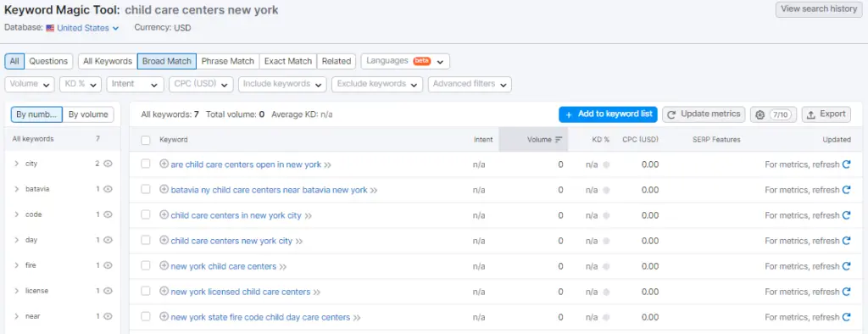The height and width of the screenshot is (334, 868).
Task: Switch to the Questions tab
Action: 48,61
